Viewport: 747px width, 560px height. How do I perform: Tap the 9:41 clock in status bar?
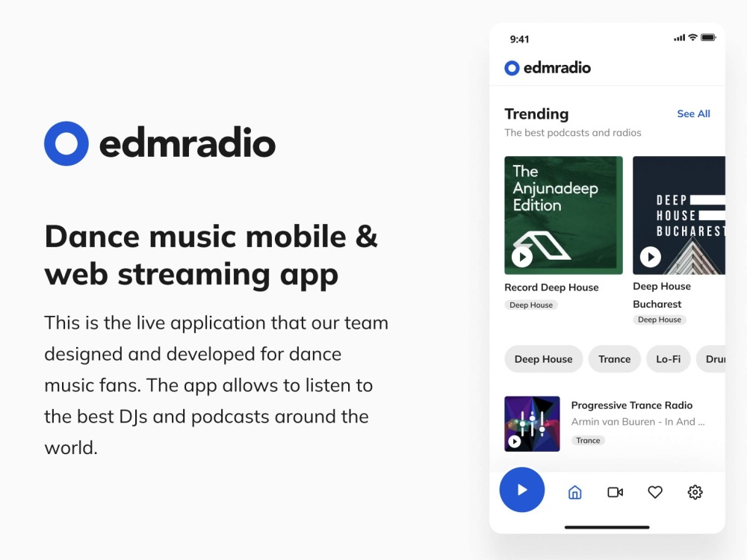click(519, 39)
